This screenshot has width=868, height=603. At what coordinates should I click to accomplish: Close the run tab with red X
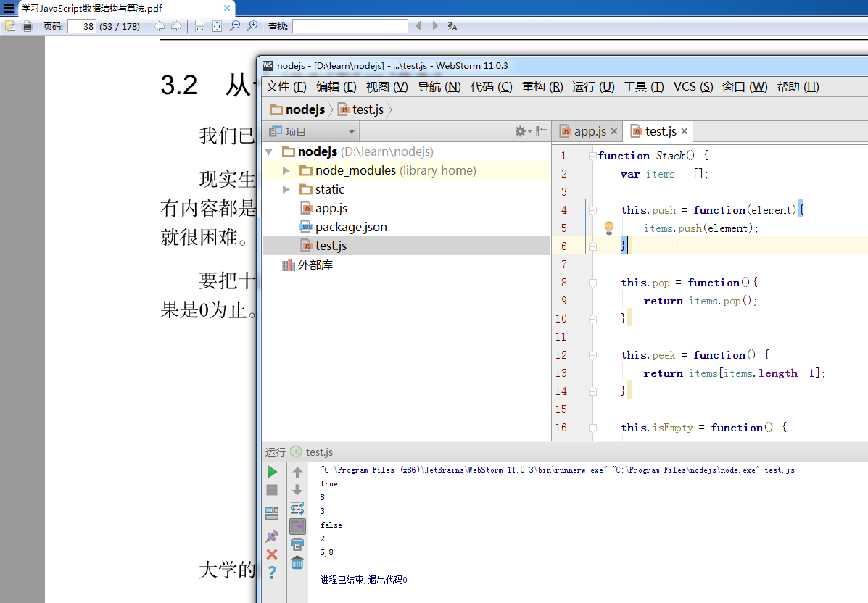(272, 554)
